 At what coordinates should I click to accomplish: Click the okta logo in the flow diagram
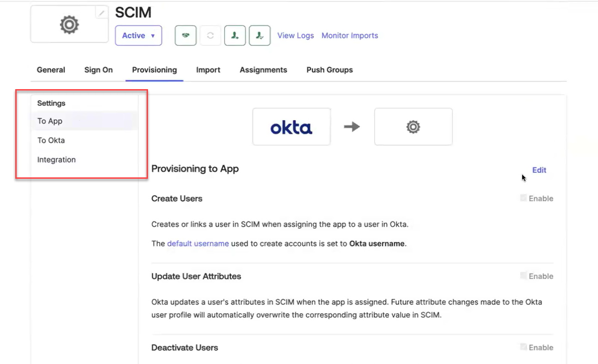[291, 126]
